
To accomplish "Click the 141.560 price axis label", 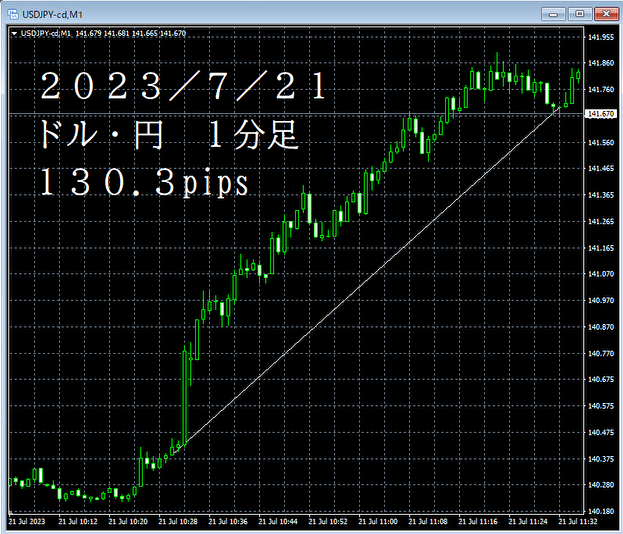I will pyautogui.click(x=601, y=142).
